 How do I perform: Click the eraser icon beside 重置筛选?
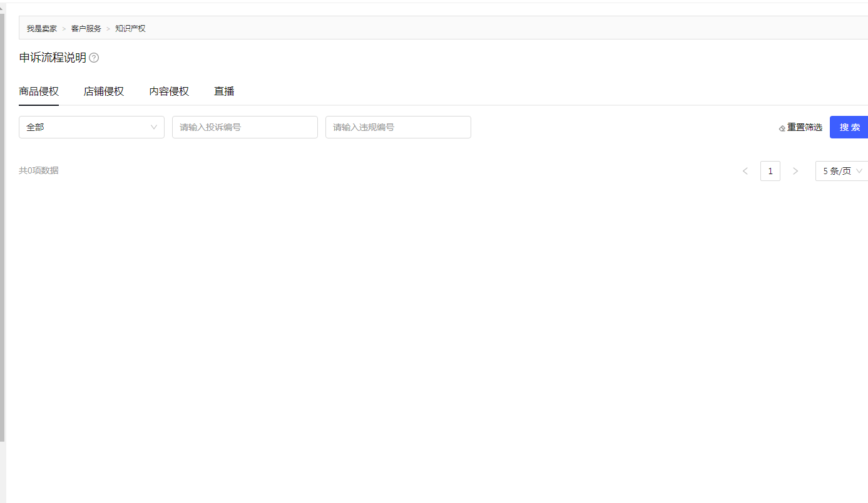pos(782,128)
